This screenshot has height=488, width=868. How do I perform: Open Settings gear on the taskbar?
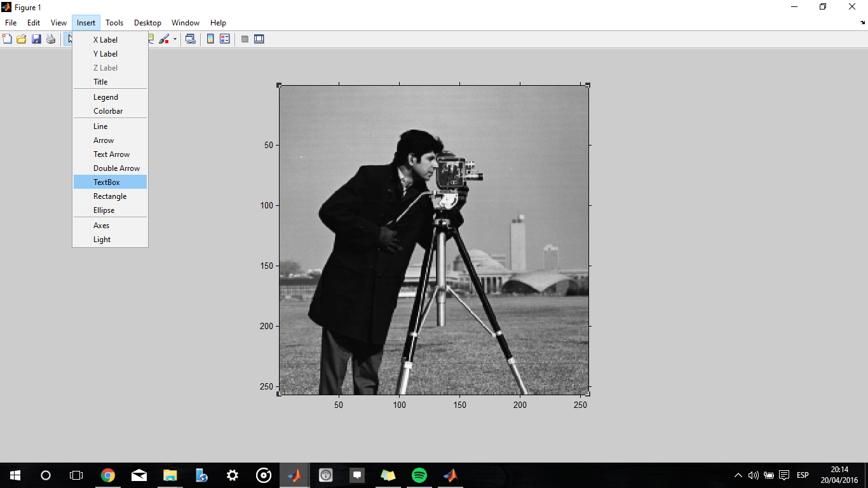(233, 475)
